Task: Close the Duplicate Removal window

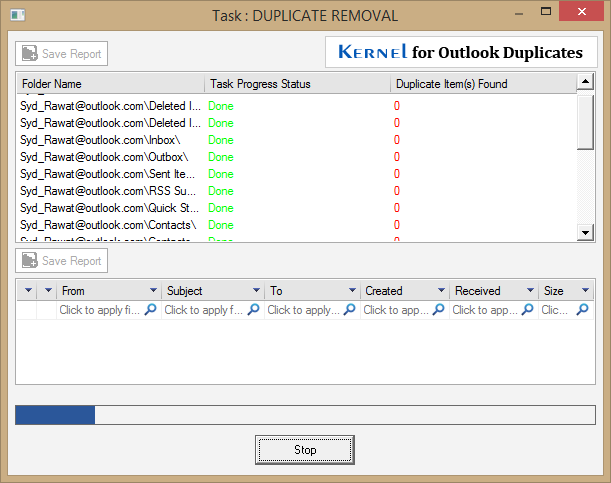Action: [x=581, y=11]
